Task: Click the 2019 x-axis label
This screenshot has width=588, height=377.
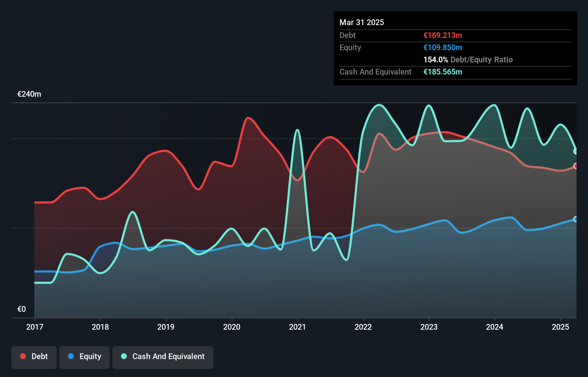Action: 166,327
